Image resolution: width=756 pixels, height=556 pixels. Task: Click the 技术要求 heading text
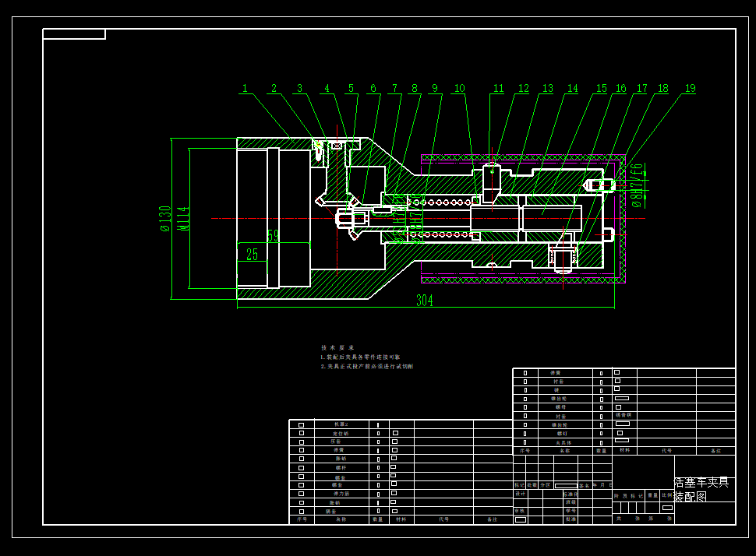click(338, 347)
